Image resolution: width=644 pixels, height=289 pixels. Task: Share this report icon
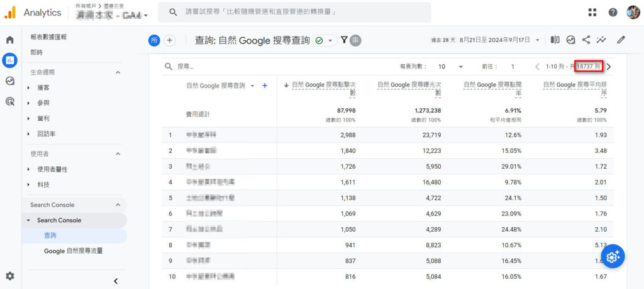coord(586,40)
